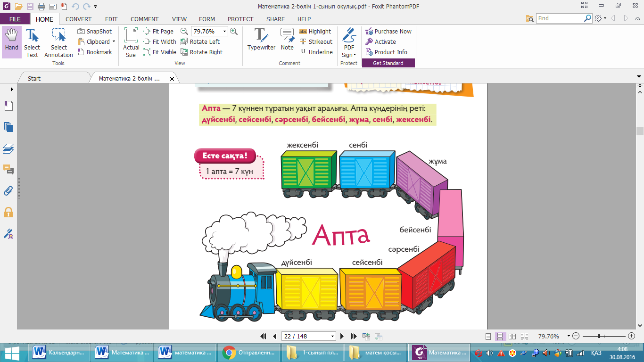Rotate the page left
644x362 pixels.
tap(200, 42)
